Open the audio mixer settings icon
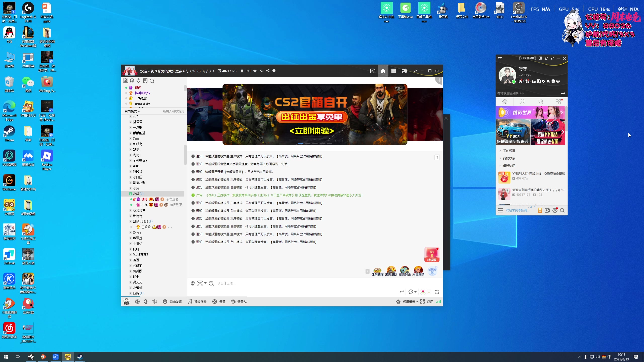Image resolution: width=644 pixels, height=362 pixels. (155, 302)
